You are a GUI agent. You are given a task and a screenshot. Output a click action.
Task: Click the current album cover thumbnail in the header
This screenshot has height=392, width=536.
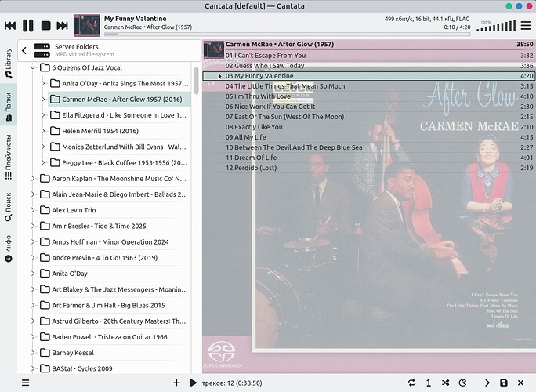87,25
